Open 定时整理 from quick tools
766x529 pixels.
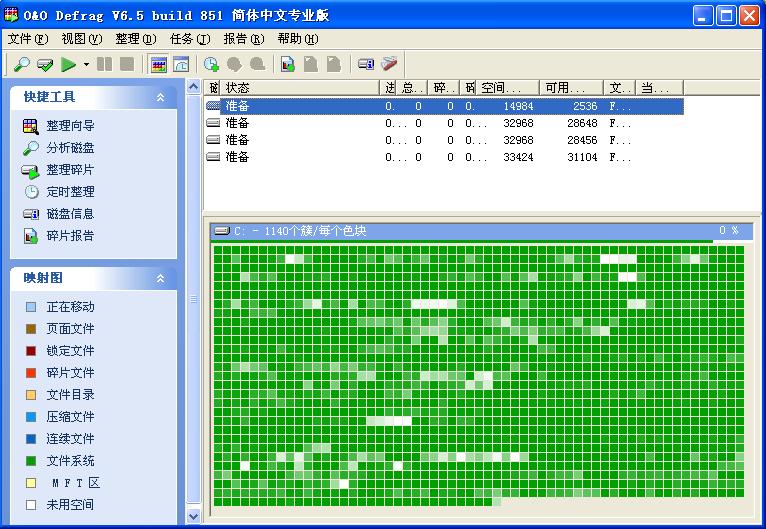(x=70, y=191)
